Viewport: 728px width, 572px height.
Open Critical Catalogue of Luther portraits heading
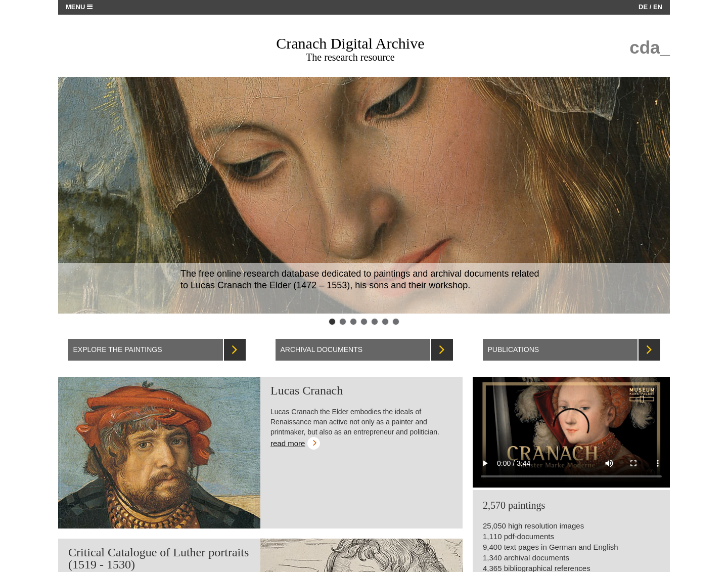pos(158,558)
